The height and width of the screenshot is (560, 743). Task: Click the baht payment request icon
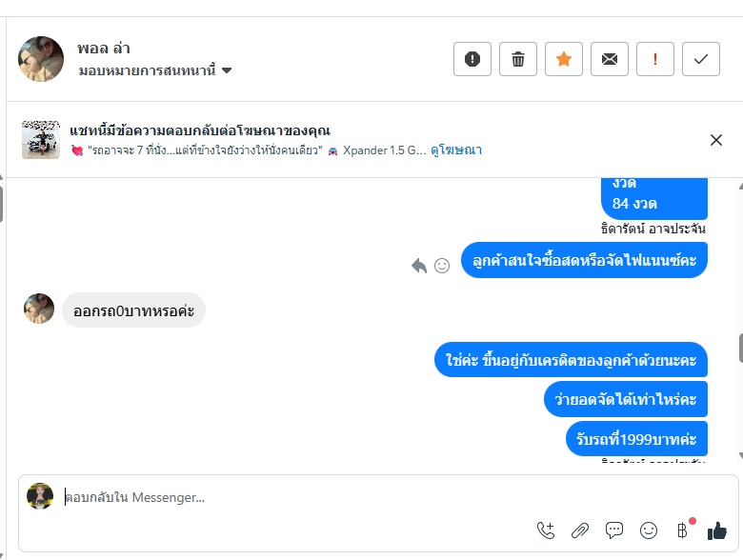(682, 530)
